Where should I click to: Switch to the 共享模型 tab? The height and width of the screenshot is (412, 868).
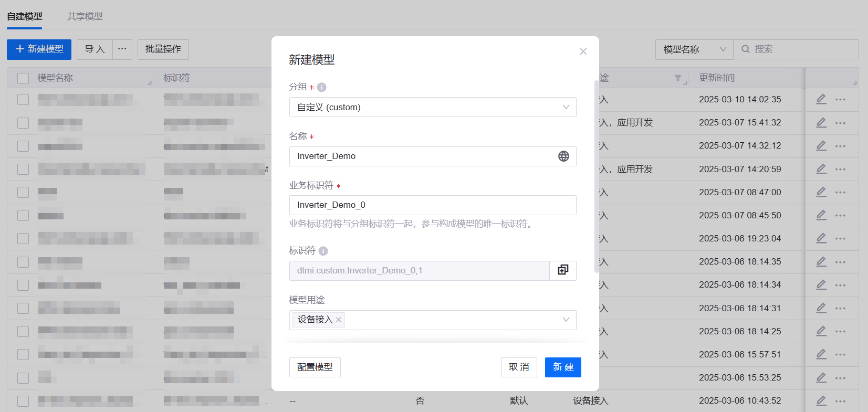85,16
